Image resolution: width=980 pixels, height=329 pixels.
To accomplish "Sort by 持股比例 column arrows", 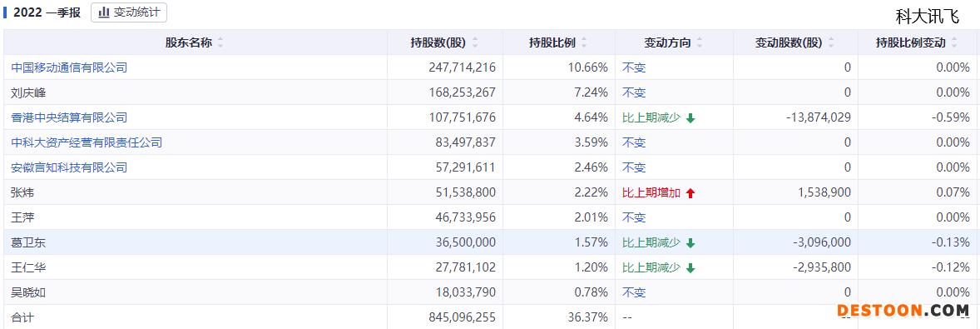I will pos(584,43).
